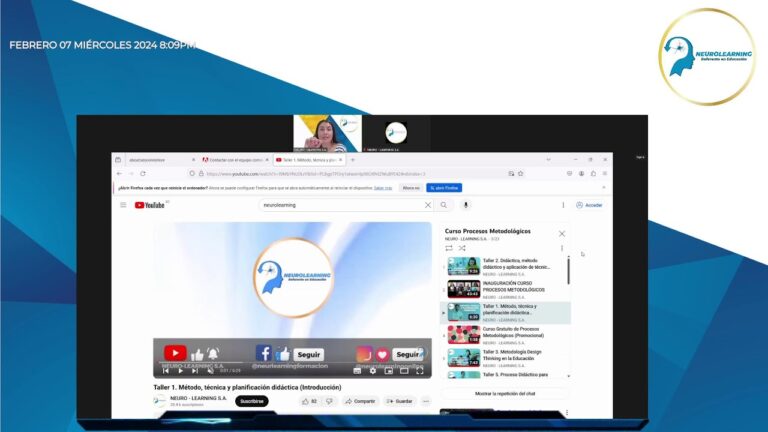
Task: Open Taller 3 Metodología Design Thinking video
Action: [505, 358]
